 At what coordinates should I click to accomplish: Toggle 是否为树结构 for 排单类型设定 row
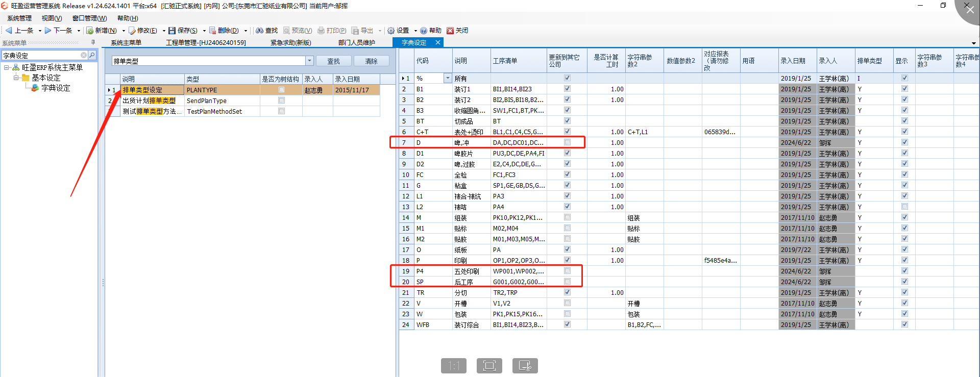click(281, 90)
